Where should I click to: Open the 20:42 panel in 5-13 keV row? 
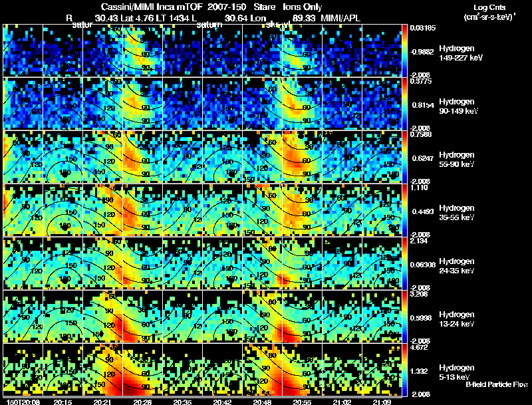tap(222, 370)
